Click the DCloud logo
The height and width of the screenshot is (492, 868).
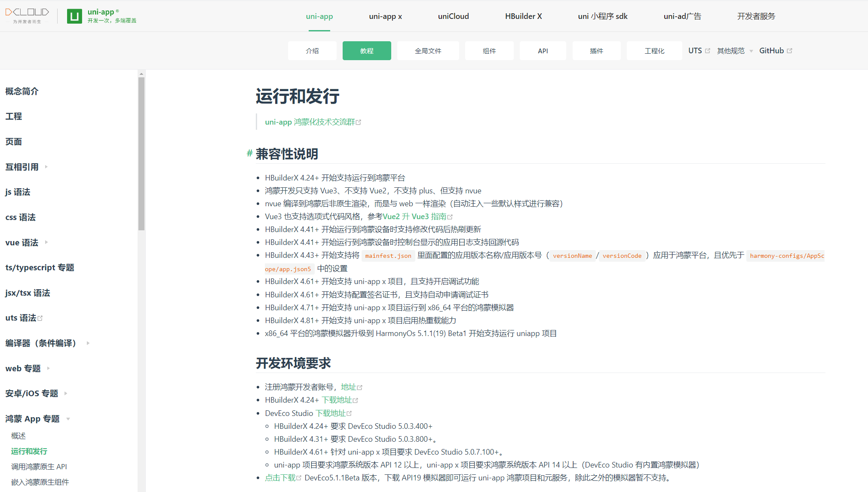(27, 15)
